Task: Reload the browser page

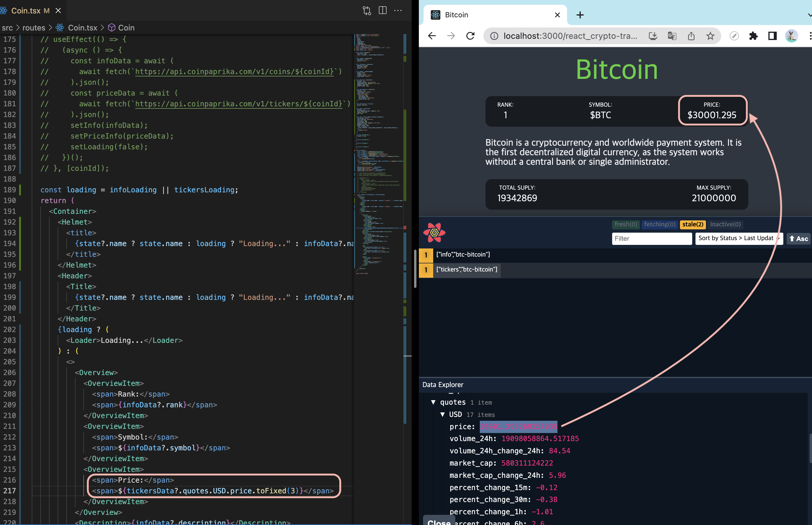Action: coord(470,36)
